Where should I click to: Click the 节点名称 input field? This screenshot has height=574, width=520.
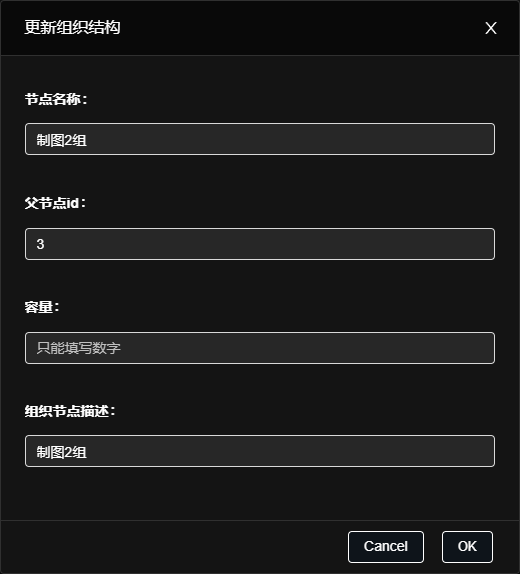(x=260, y=139)
